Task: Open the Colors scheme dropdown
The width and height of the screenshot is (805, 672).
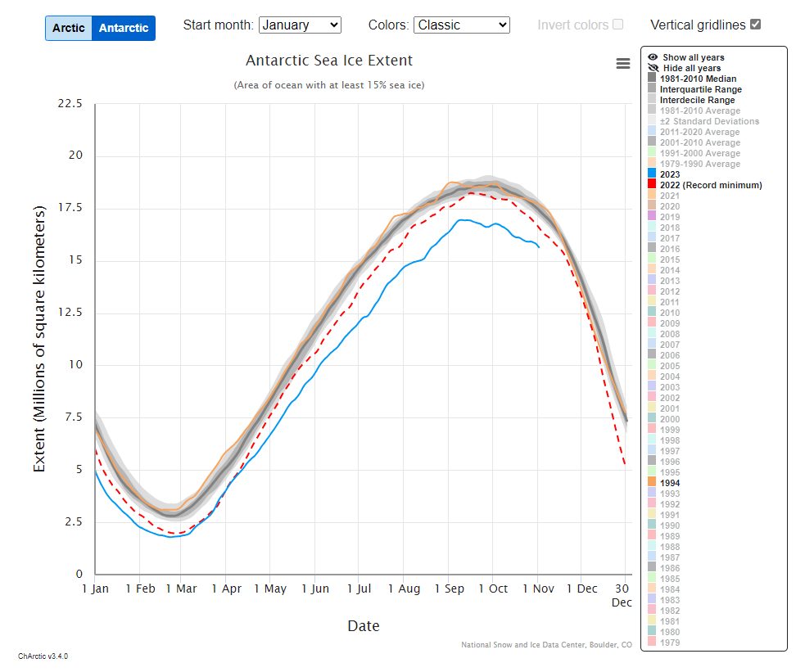Action: 461,25
